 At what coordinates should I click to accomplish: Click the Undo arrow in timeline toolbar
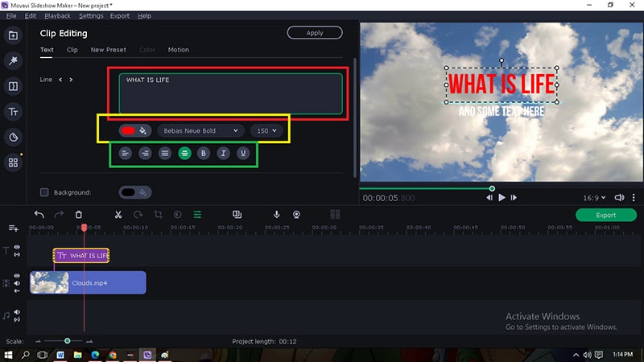click(x=39, y=214)
